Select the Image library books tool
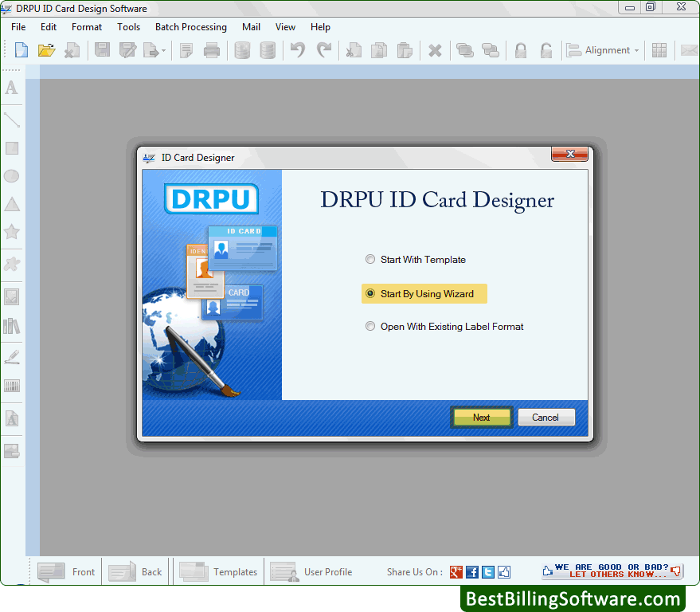 (12, 326)
